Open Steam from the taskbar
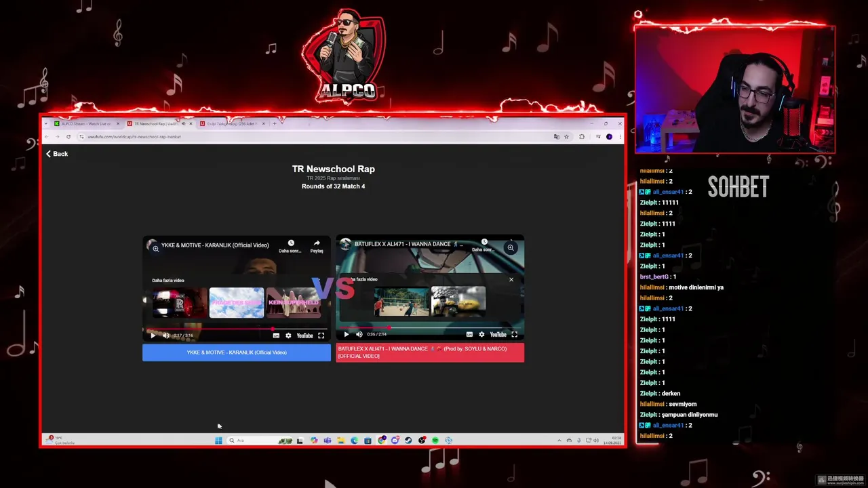Image resolution: width=868 pixels, height=488 pixels. click(408, 441)
